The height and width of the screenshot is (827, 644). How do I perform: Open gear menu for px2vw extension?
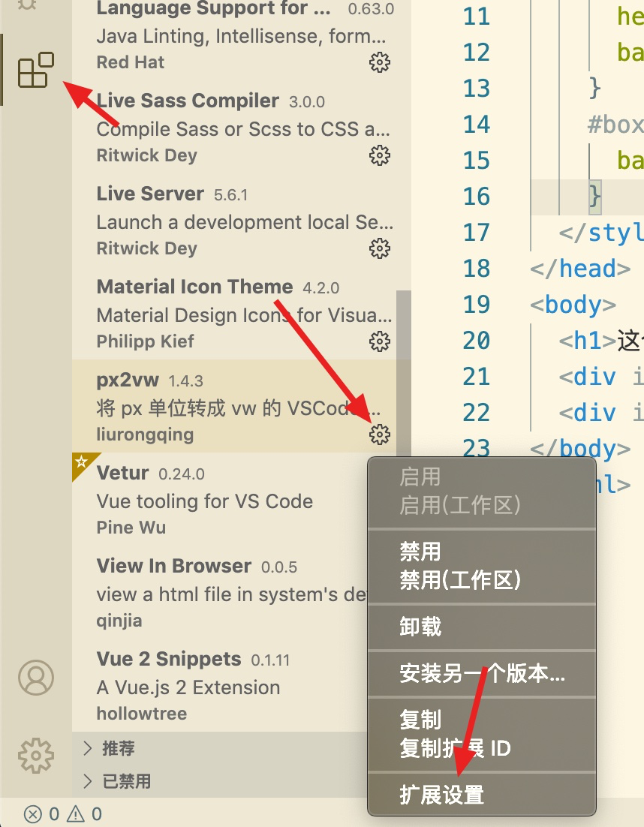379,434
